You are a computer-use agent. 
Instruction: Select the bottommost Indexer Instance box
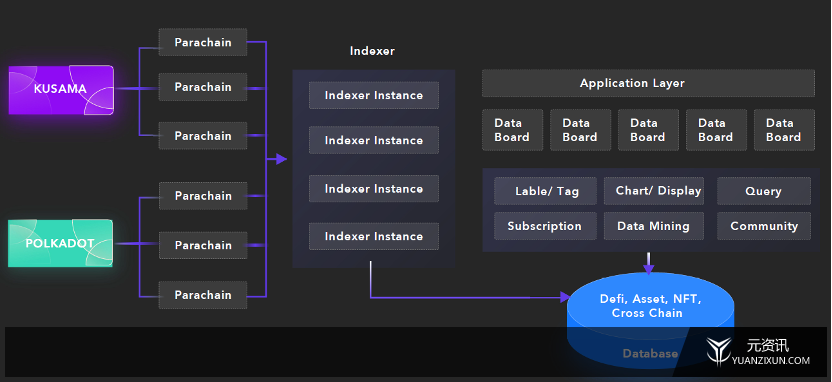coord(374,236)
